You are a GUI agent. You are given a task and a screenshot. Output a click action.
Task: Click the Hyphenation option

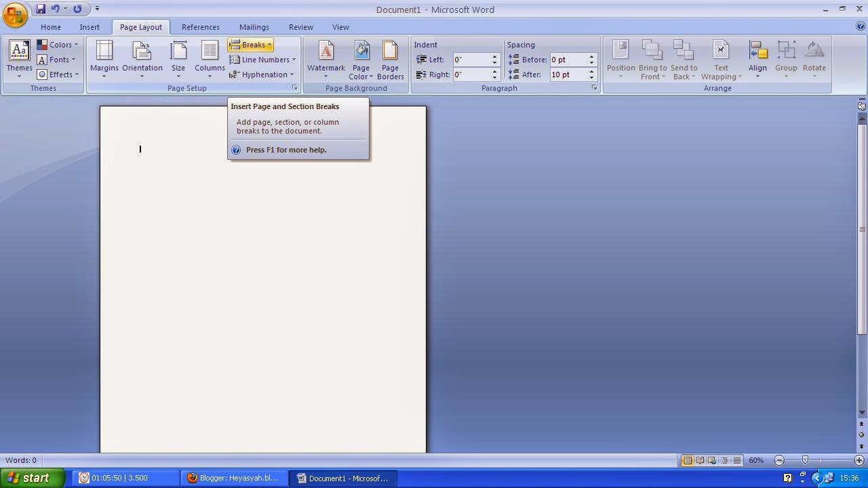261,75
